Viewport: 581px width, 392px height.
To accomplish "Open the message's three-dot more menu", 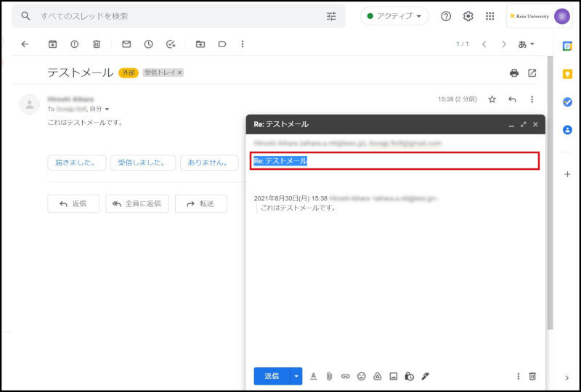I will 532,99.
